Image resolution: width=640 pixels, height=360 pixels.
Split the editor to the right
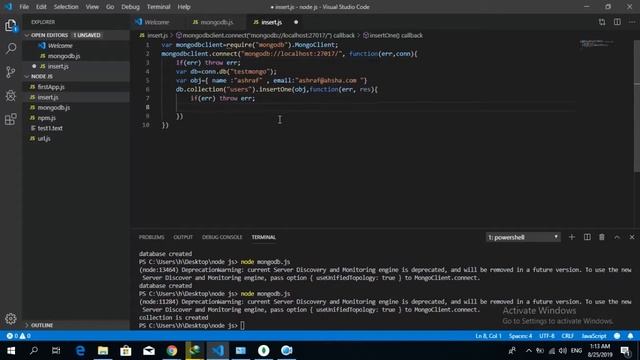click(x=617, y=22)
